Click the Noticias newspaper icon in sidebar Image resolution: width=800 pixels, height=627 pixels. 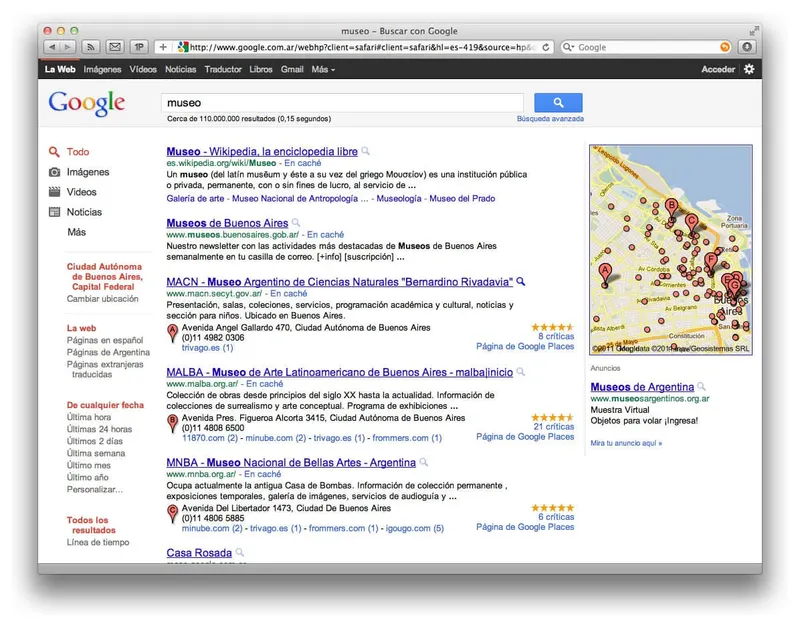(55, 212)
